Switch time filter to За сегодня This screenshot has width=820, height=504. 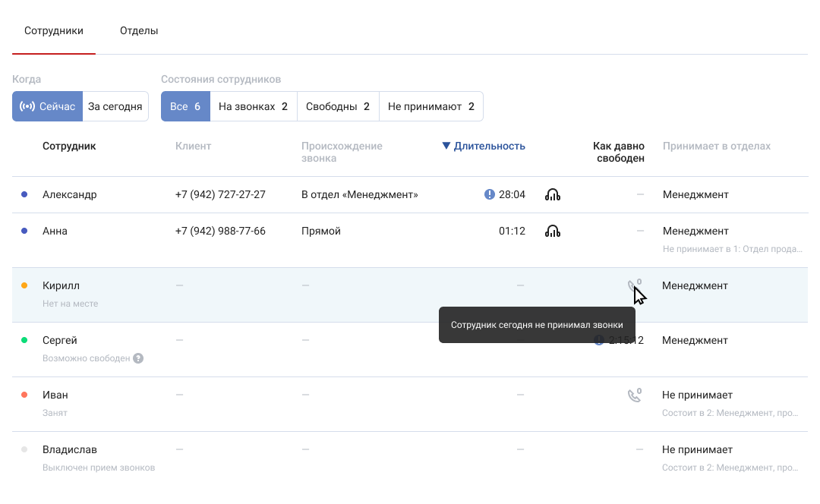pyautogui.click(x=115, y=107)
